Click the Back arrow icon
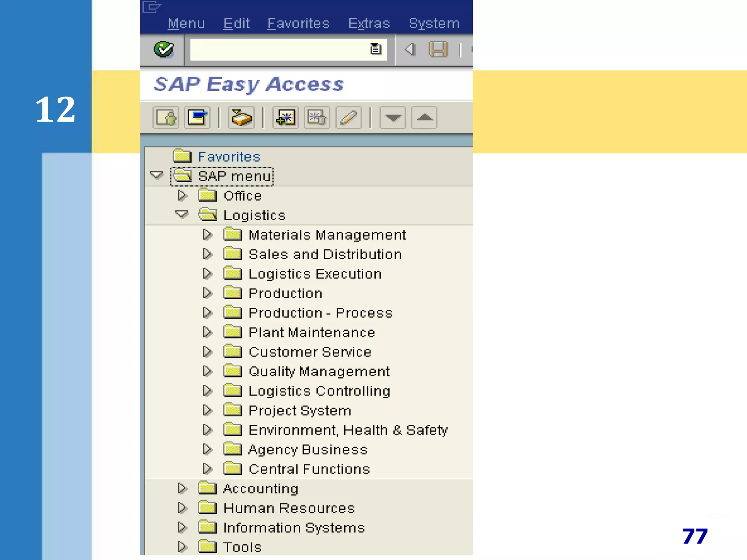This screenshot has height=560, width=747. [x=410, y=49]
